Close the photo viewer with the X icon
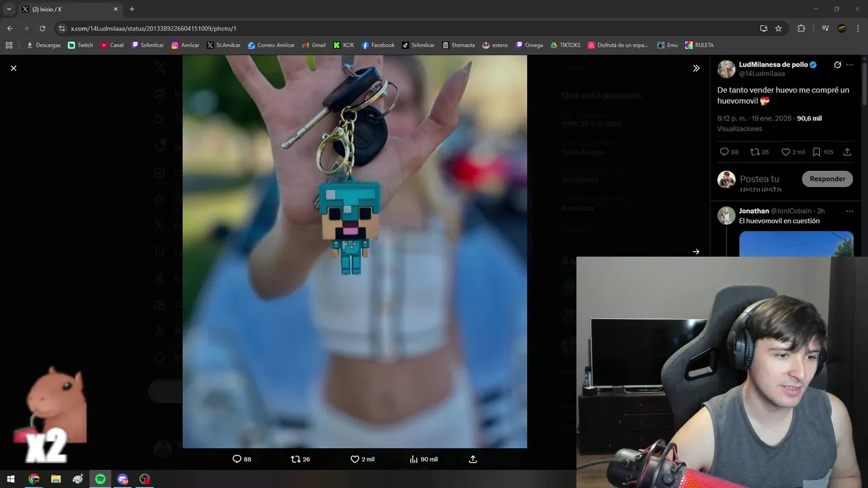Viewport: 868px width, 488px height. click(13, 68)
